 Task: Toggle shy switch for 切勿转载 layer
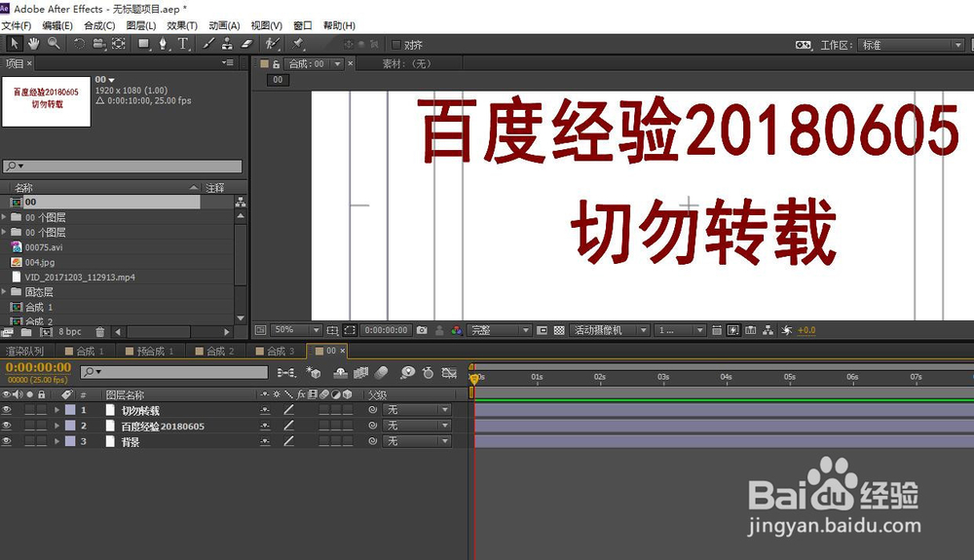(265, 410)
